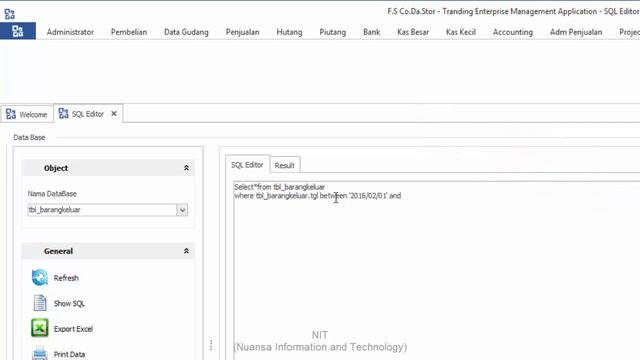
Task: Click the Show SQL label
Action: [x=69, y=304]
